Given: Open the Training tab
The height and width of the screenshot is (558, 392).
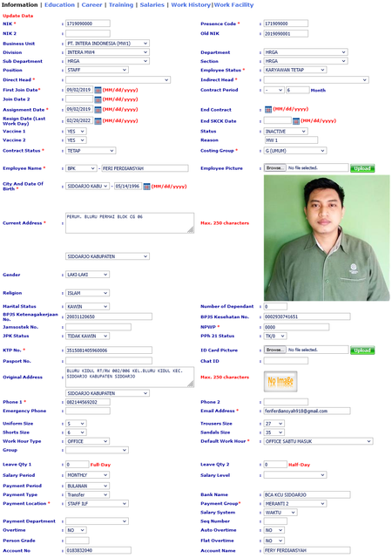Looking at the screenshot, I should click(x=121, y=5).
